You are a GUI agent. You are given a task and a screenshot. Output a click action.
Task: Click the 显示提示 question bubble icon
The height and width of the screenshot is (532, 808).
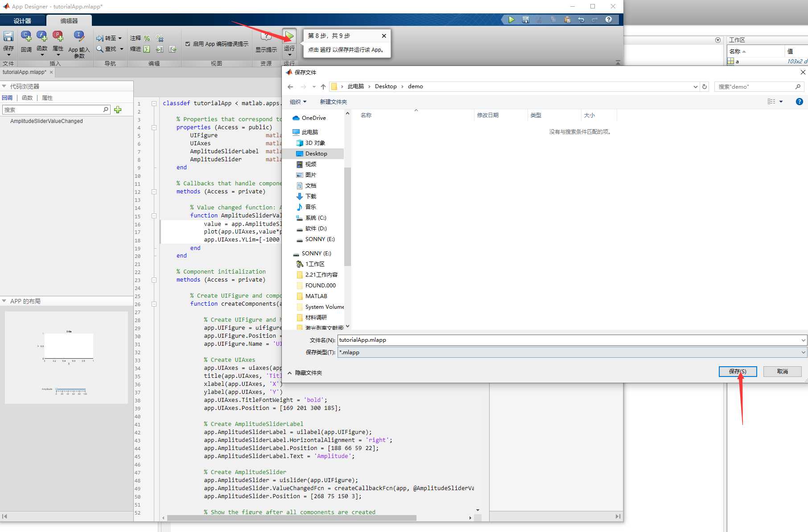tap(266, 37)
